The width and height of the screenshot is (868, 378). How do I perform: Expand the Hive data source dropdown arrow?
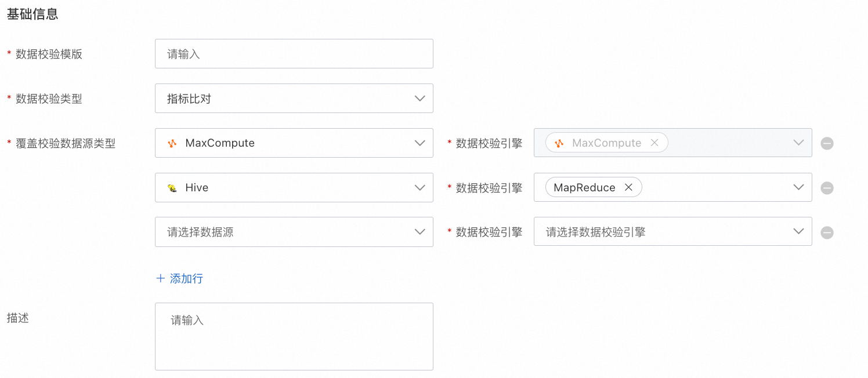tap(420, 188)
